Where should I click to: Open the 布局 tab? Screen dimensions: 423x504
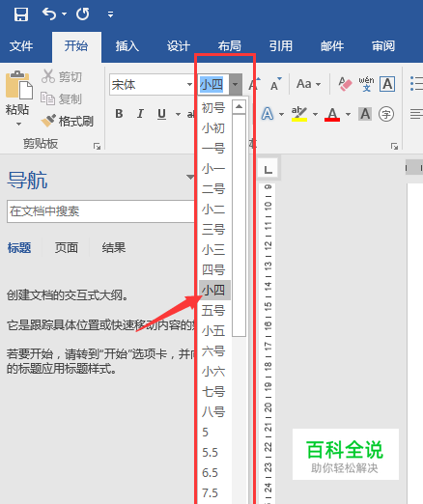(x=230, y=46)
